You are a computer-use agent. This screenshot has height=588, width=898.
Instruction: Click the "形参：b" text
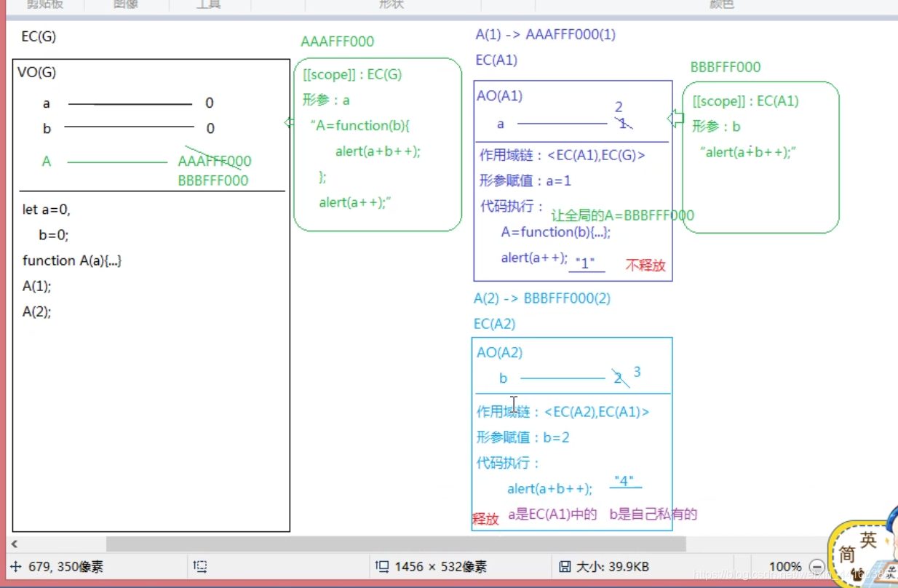coord(716,127)
